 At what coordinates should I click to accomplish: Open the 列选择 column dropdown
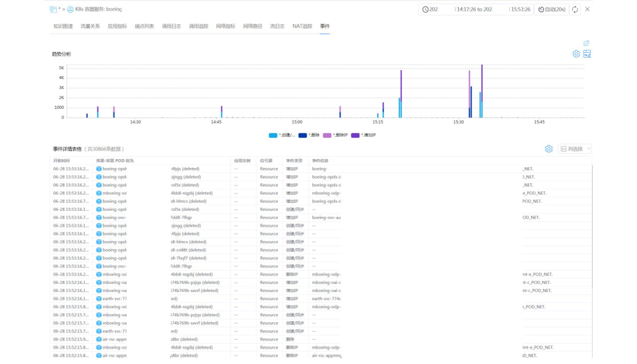click(575, 149)
